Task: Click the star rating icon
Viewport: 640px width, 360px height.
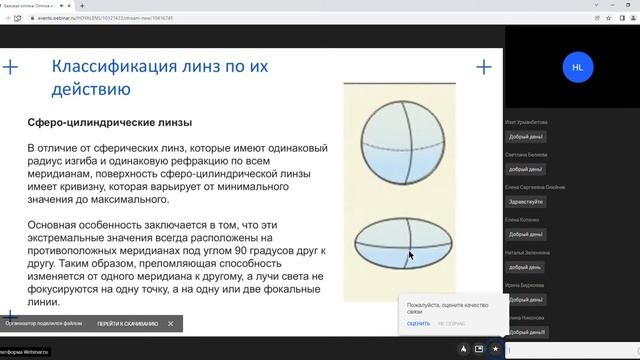Action: (495, 349)
